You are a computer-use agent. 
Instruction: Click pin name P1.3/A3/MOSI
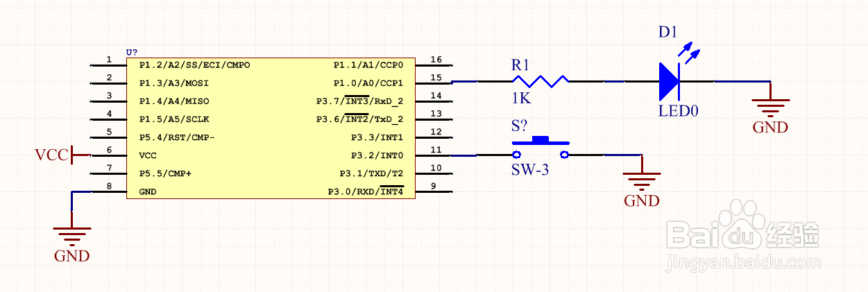pos(173,83)
